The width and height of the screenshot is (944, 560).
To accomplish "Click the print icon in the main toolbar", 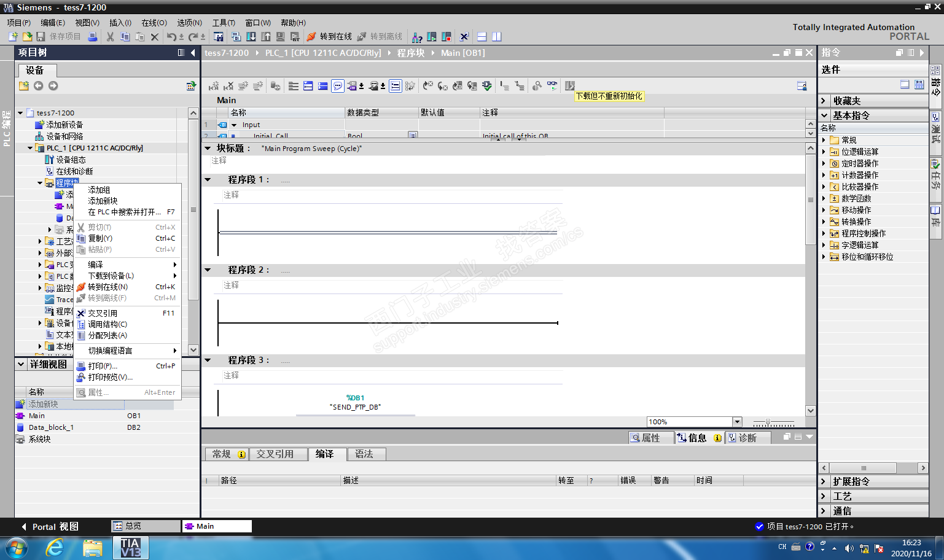I will pos(93,37).
